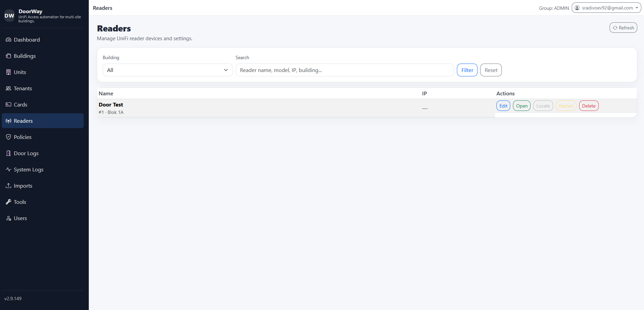Click the Policies shield icon
644x310 pixels.
(8, 137)
